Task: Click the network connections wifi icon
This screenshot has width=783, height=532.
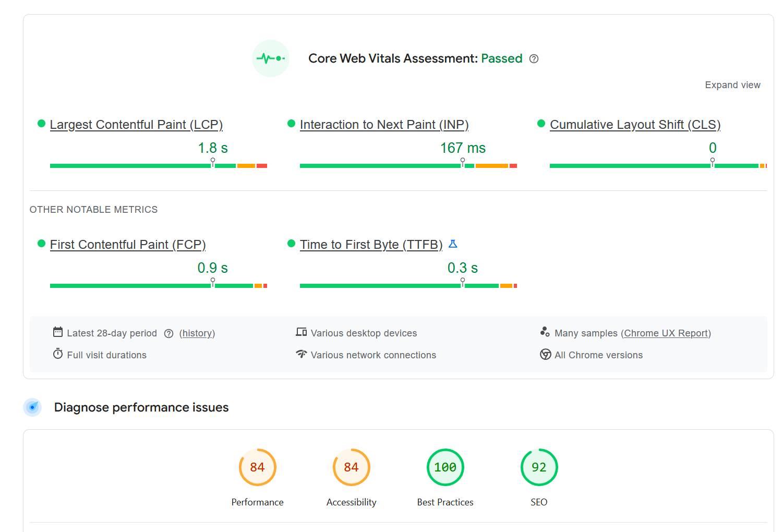Action: click(x=302, y=354)
